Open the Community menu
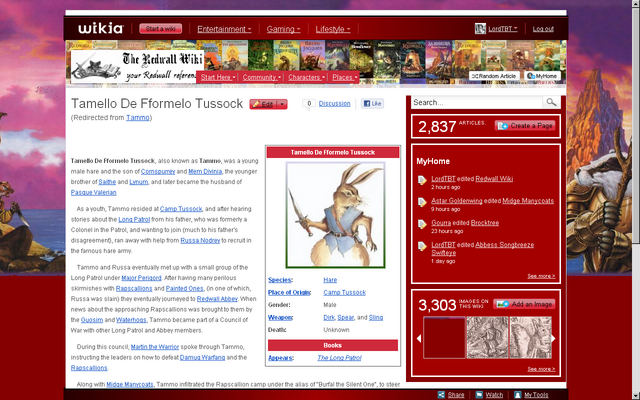Viewport: 640px width, 400px height. tap(261, 77)
